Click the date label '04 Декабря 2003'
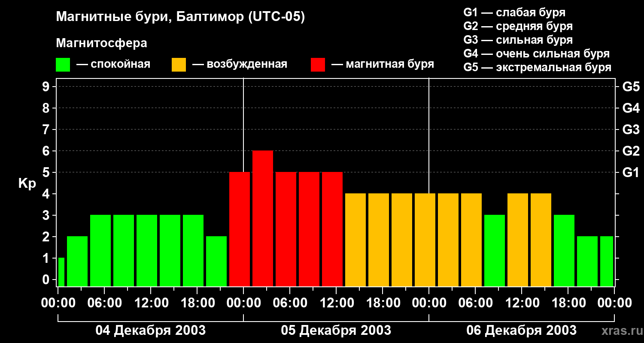 click(x=150, y=330)
